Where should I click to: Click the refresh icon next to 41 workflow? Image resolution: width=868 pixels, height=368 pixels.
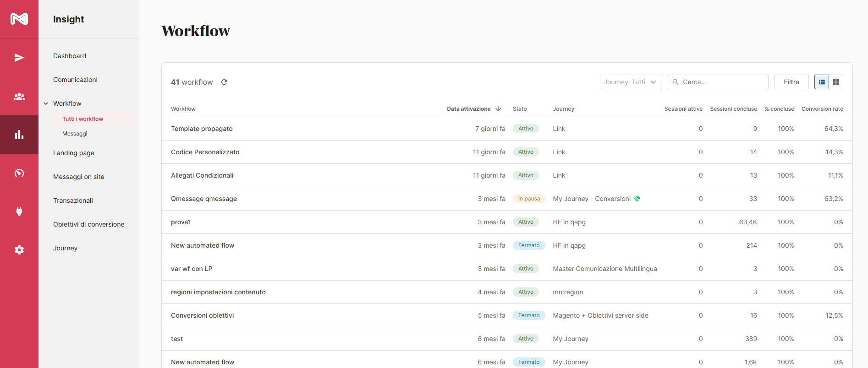tap(224, 82)
